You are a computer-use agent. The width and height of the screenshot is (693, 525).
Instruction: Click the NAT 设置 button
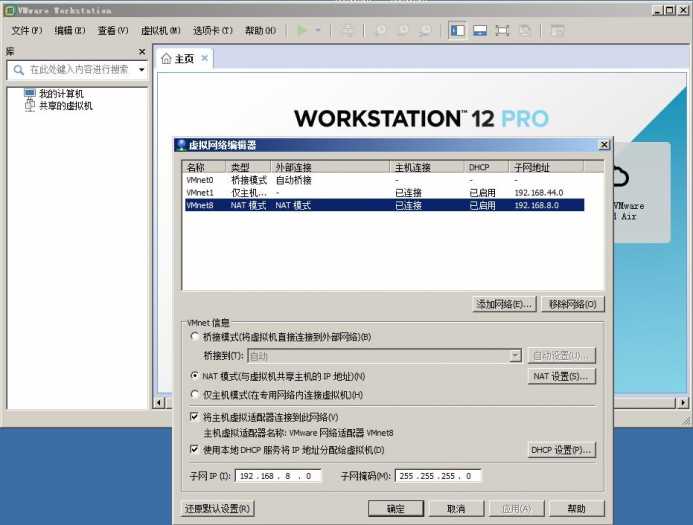(x=561, y=376)
